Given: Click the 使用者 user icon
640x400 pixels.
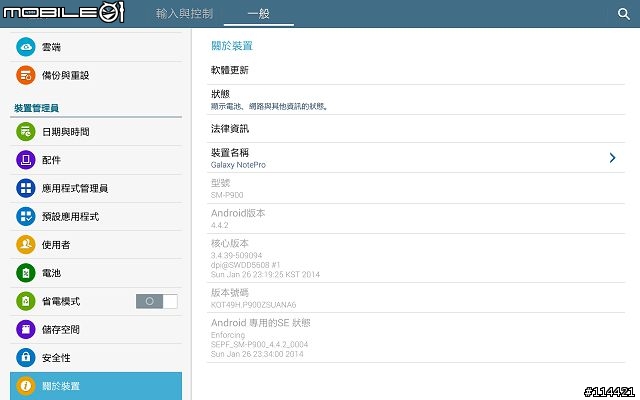Looking at the screenshot, I should pyautogui.click(x=26, y=244).
